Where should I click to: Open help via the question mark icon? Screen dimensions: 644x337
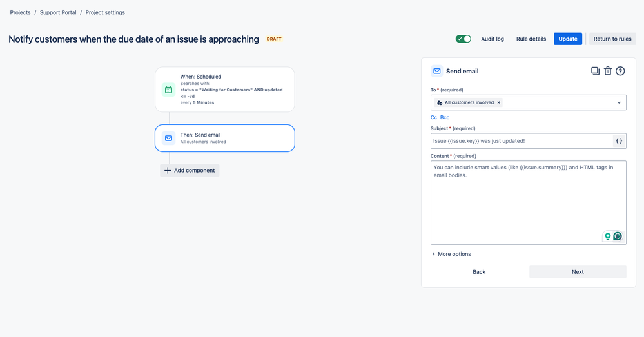(x=620, y=71)
